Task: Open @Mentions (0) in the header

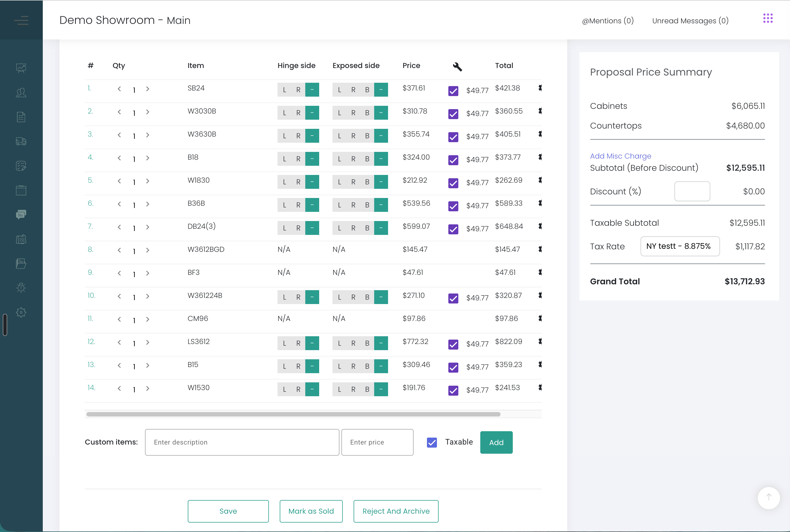Action: tap(608, 21)
